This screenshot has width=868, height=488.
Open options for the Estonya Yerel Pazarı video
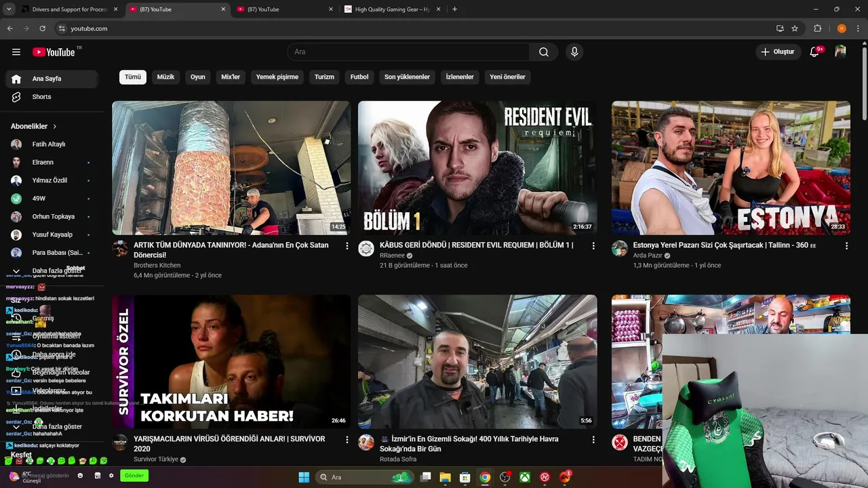click(x=847, y=245)
